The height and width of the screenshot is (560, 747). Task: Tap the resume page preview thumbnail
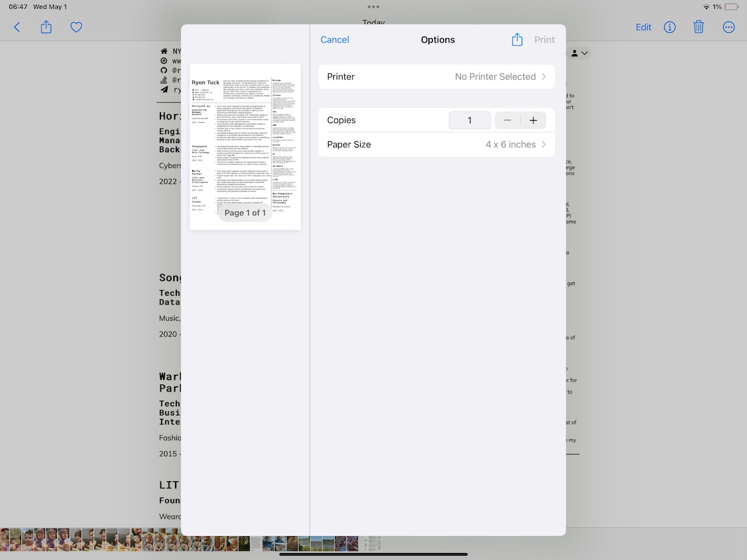click(245, 146)
